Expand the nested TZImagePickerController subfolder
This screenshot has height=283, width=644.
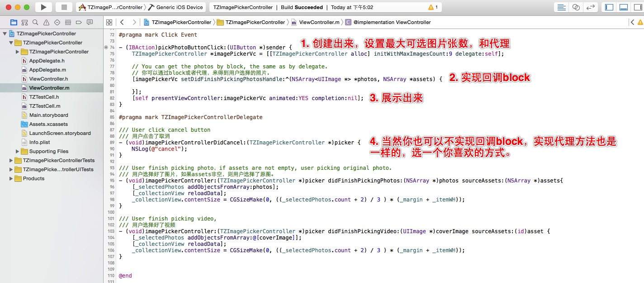(x=17, y=52)
